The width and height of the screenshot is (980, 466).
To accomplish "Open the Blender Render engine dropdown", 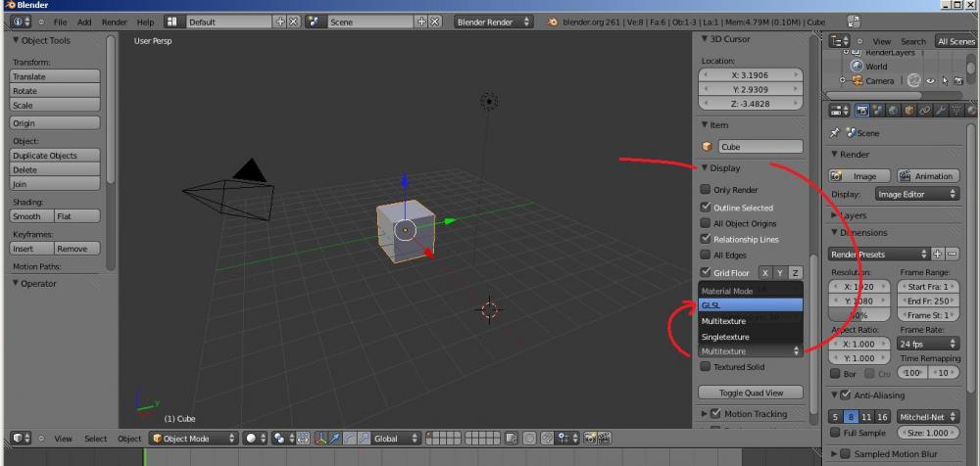I will pos(494,22).
